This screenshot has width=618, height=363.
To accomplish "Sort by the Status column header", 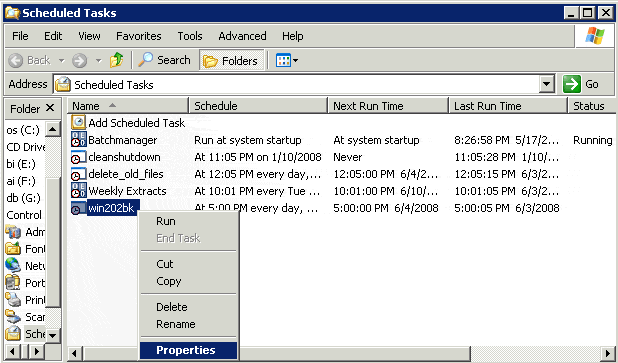I will pyautogui.click(x=592, y=106).
